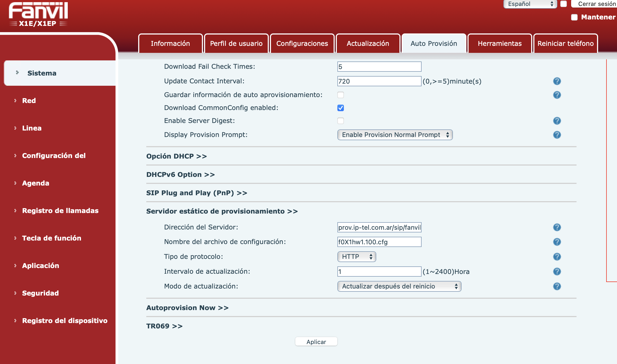
Task: Open the Herramientas tab
Action: [500, 43]
